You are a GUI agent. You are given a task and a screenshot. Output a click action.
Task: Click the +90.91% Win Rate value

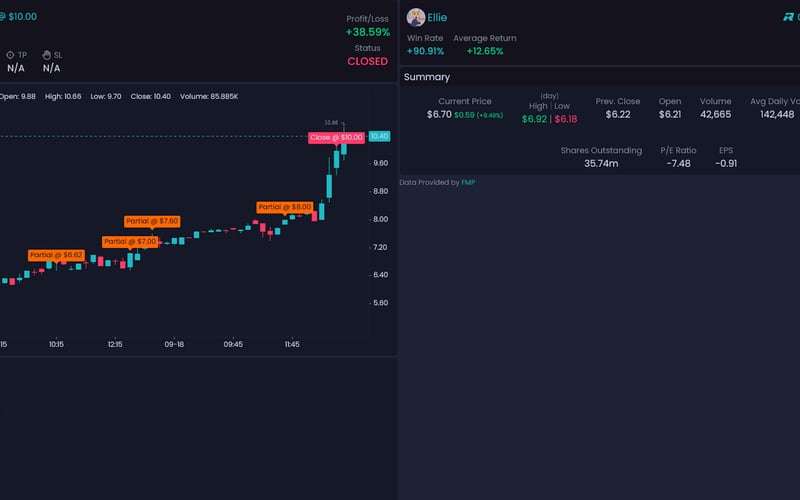point(425,51)
